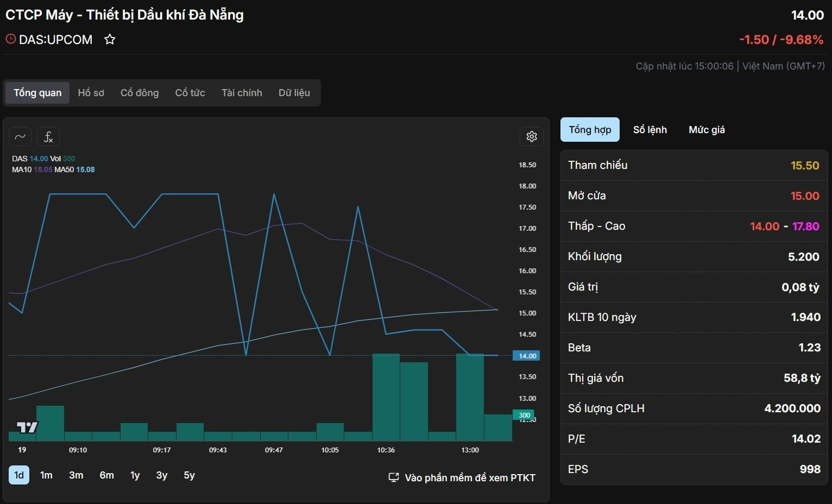Click the 13:00 volume bar
Screen dimensions: 832x504
(x=470, y=398)
